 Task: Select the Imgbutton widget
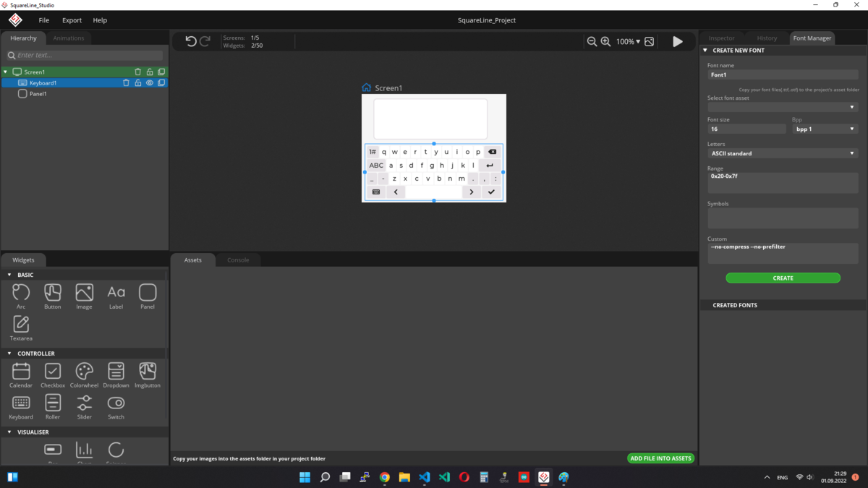[148, 375]
